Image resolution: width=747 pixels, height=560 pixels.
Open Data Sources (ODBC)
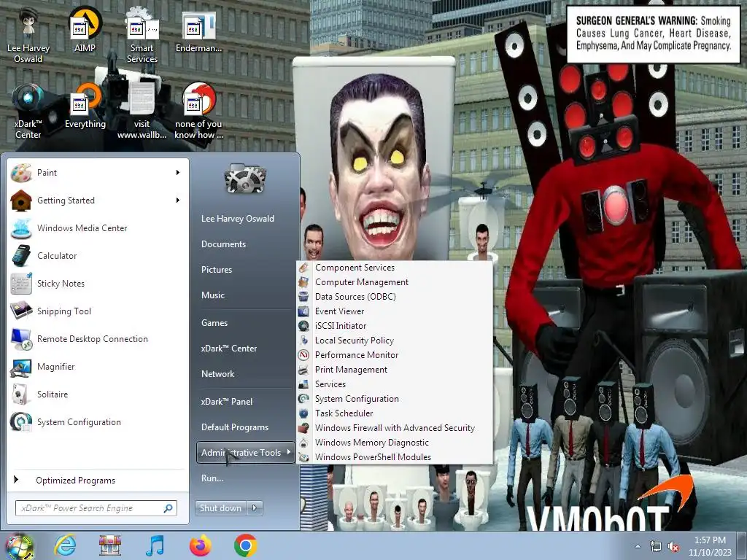395,297
